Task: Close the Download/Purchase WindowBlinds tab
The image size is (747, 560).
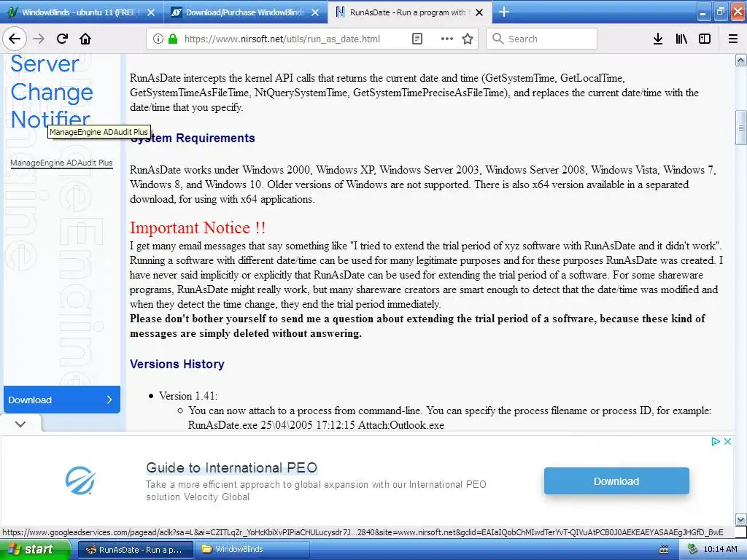Action: [315, 12]
